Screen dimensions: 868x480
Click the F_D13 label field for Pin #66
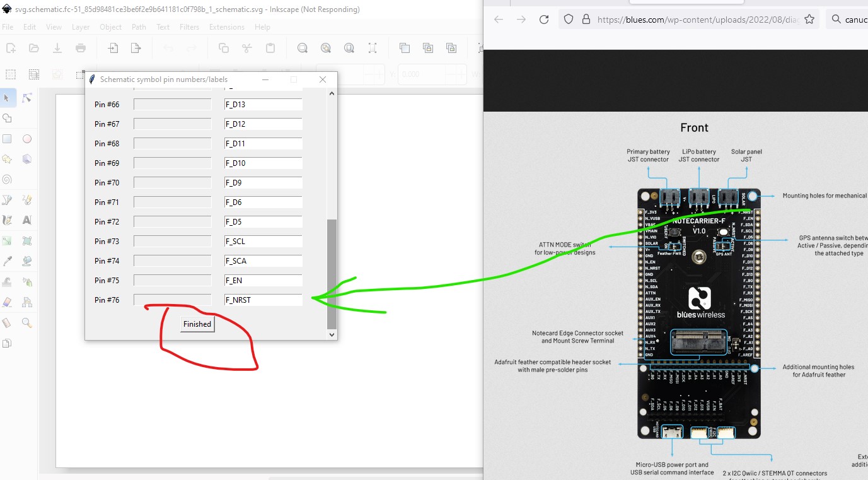coord(263,104)
